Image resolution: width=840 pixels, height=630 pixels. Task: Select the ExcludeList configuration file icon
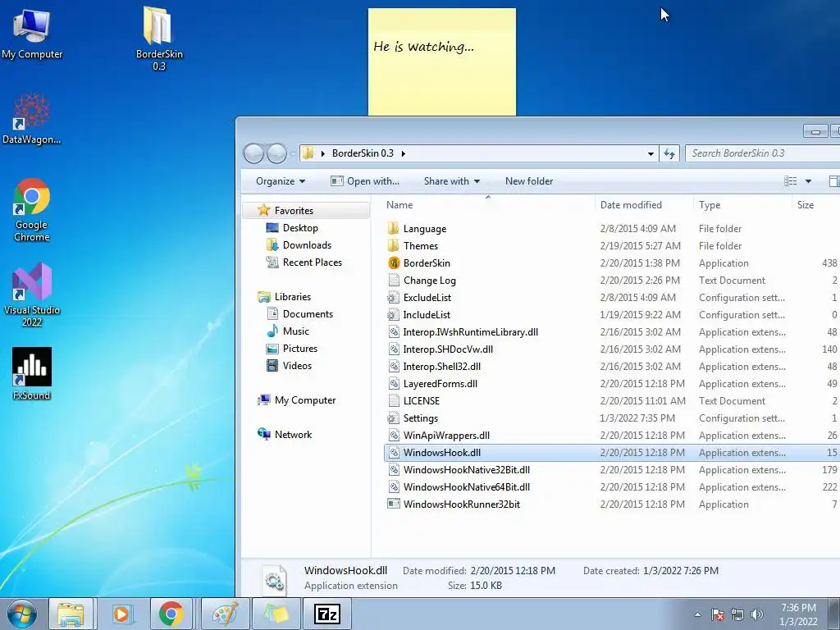click(x=394, y=297)
